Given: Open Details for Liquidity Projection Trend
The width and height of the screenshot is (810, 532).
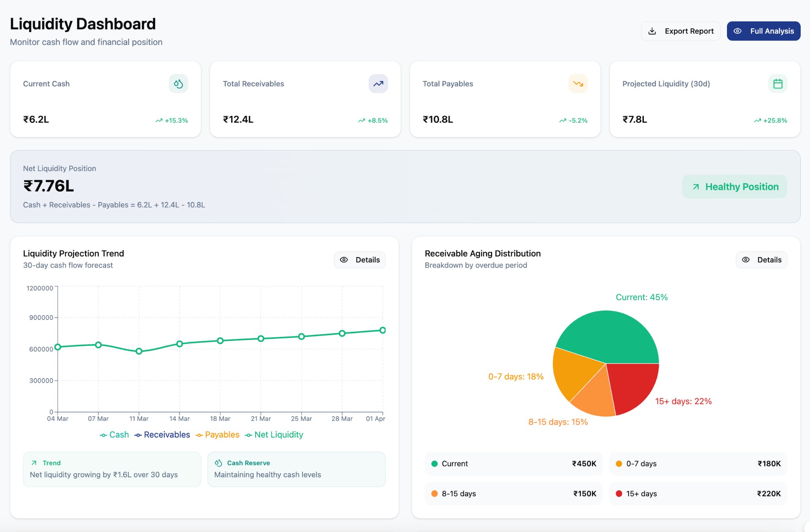Looking at the screenshot, I should (x=360, y=260).
